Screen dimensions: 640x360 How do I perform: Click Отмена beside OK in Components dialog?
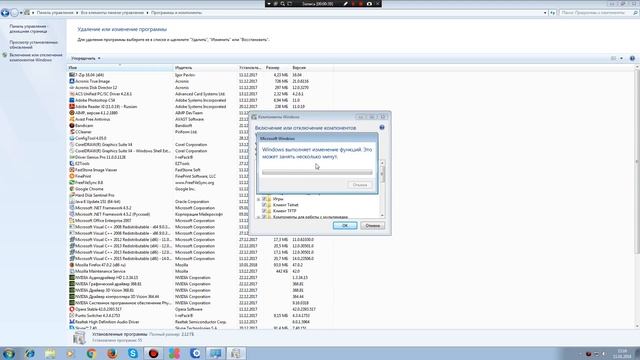click(x=372, y=226)
